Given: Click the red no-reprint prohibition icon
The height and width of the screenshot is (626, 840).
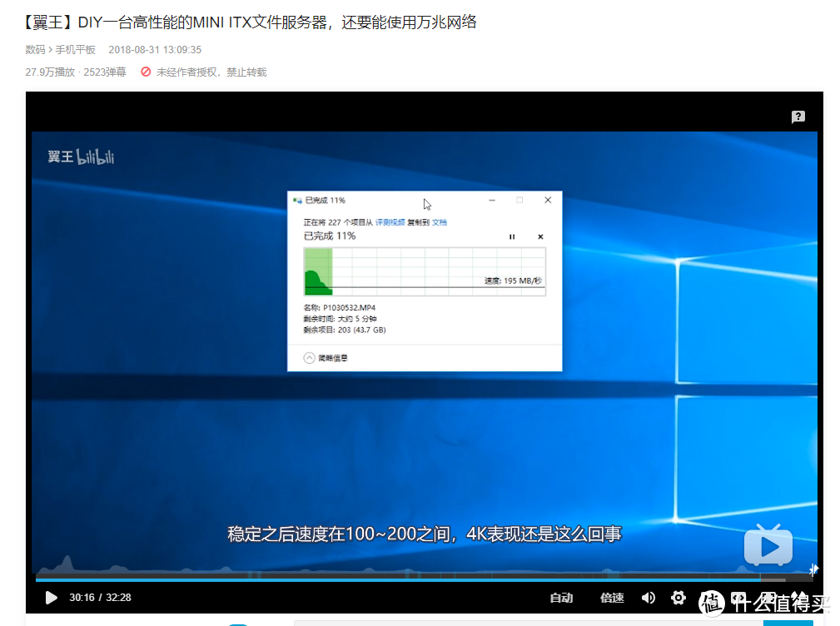Looking at the screenshot, I should (147, 72).
